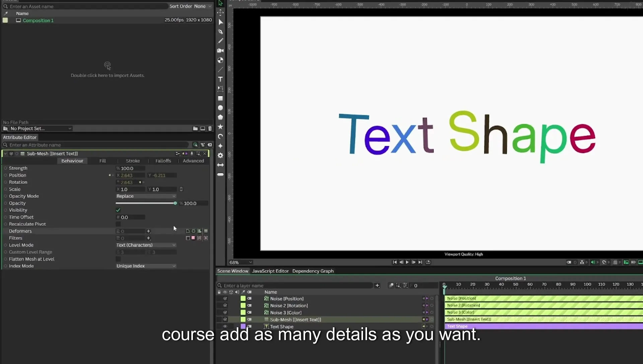Toggle visibility of Text Shape layer

coord(225,327)
